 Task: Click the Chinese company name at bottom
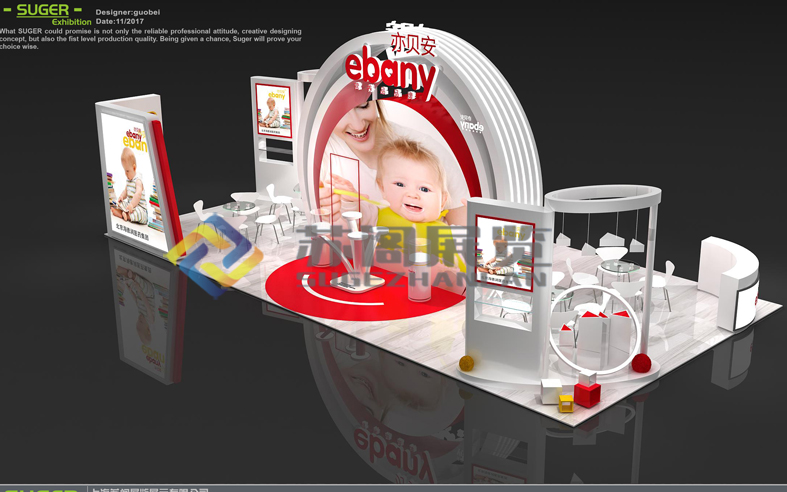click(x=150, y=489)
